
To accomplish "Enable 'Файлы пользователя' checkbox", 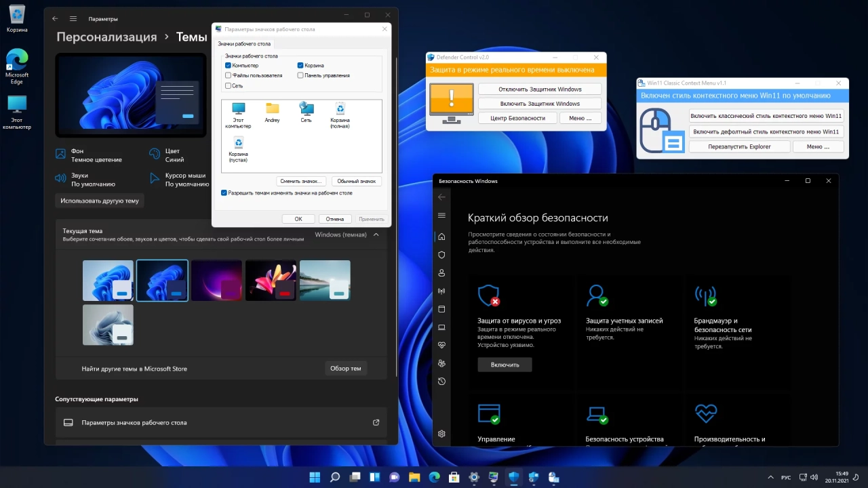I will point(228,76).
